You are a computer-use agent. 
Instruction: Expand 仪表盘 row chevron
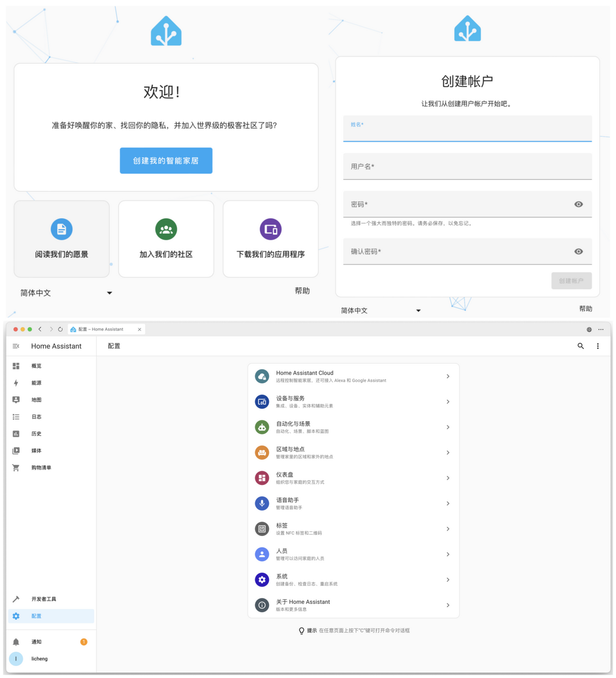pyautogui.click(x=448, y=478)
